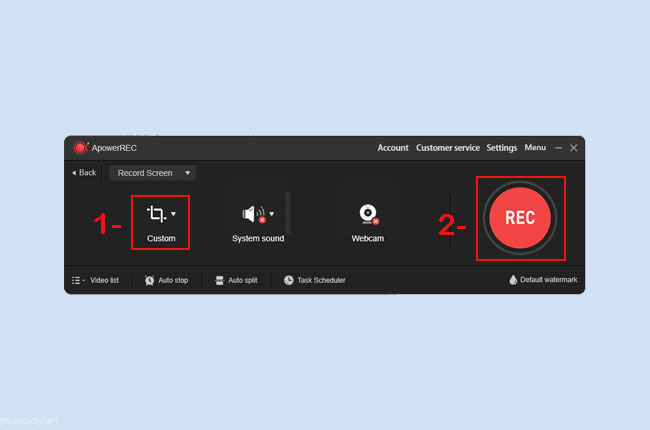Click the Default watermark droplet icon

(x=513, y=280)
